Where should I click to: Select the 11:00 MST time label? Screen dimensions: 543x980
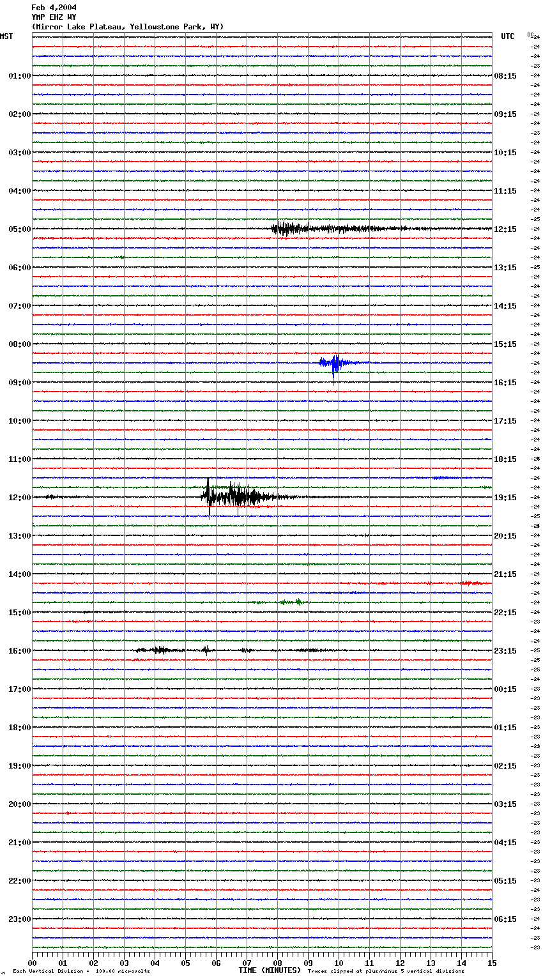pos(20,459)
